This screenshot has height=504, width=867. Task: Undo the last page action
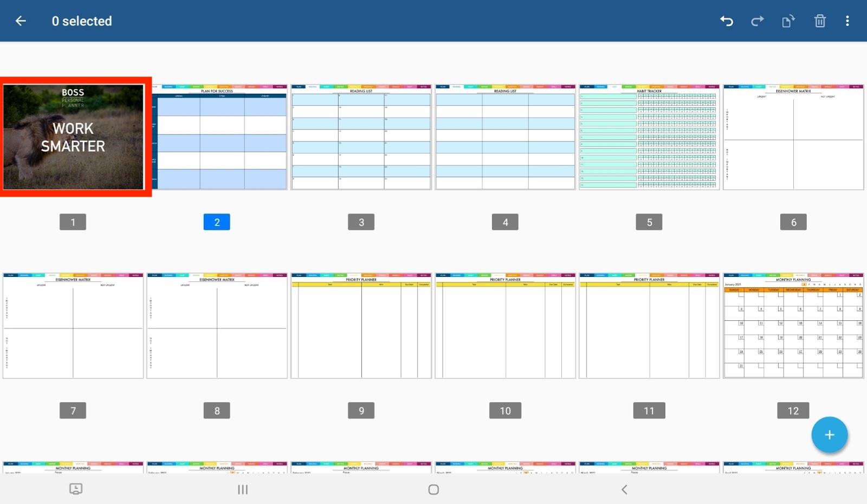727,21
